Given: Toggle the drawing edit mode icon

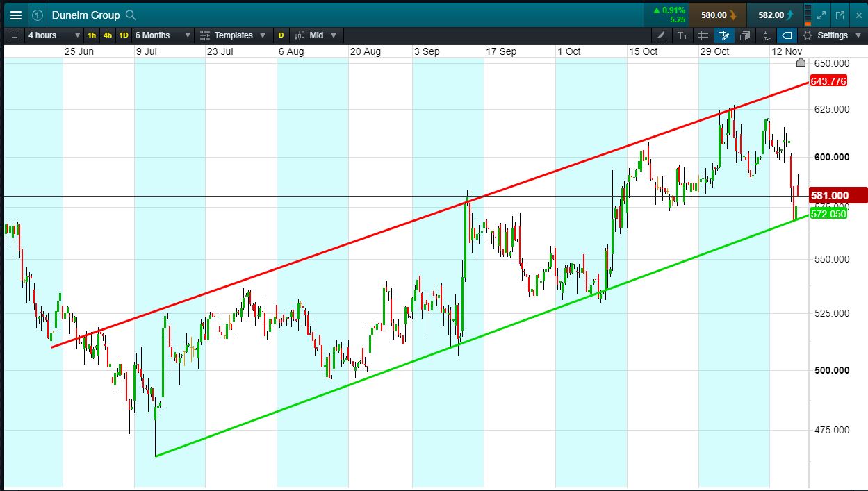Looking at the screenshot, I should pos(724,35).
